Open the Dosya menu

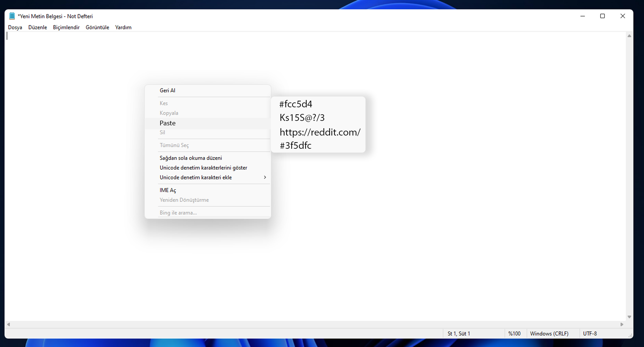[15, 27]
